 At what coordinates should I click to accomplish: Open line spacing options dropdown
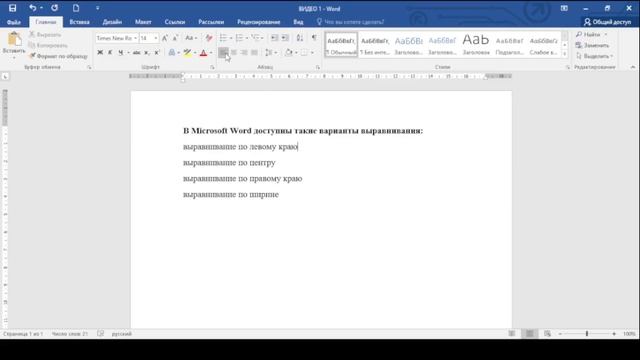[x=271, y=53]
